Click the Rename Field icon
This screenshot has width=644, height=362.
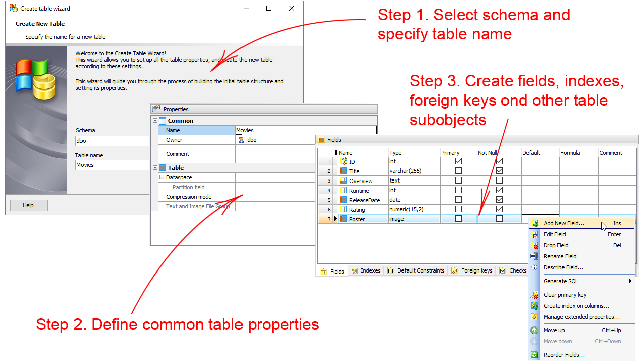point(534,256)
